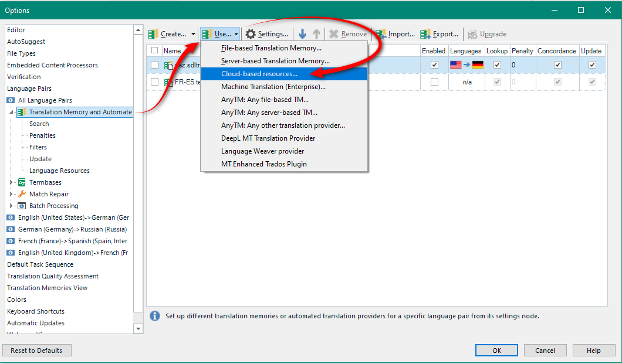The image size is (622, 364).
Task: Click the Create translation memory icon
Action: [153, 34]
